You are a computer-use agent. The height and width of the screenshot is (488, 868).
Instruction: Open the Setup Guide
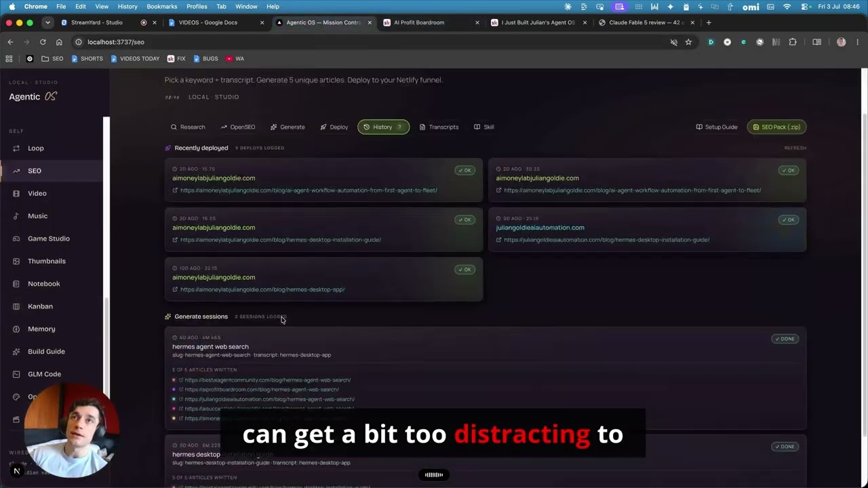(717, 127)
